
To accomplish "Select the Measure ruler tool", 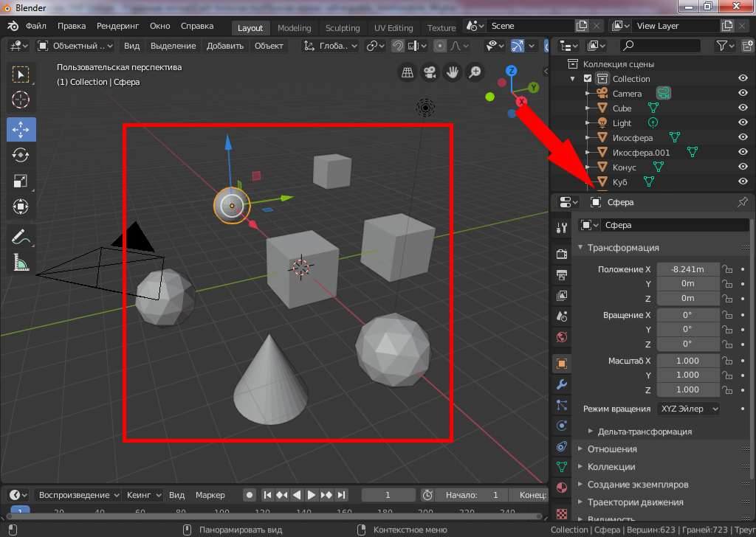I will click(21, 262).
